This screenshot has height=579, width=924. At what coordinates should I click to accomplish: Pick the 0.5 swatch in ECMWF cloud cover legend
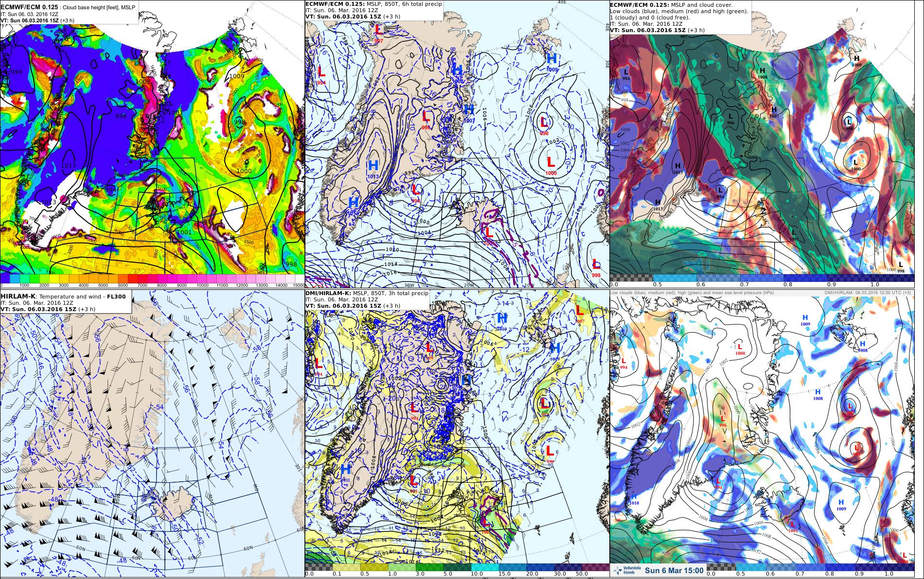click(674, 278)
